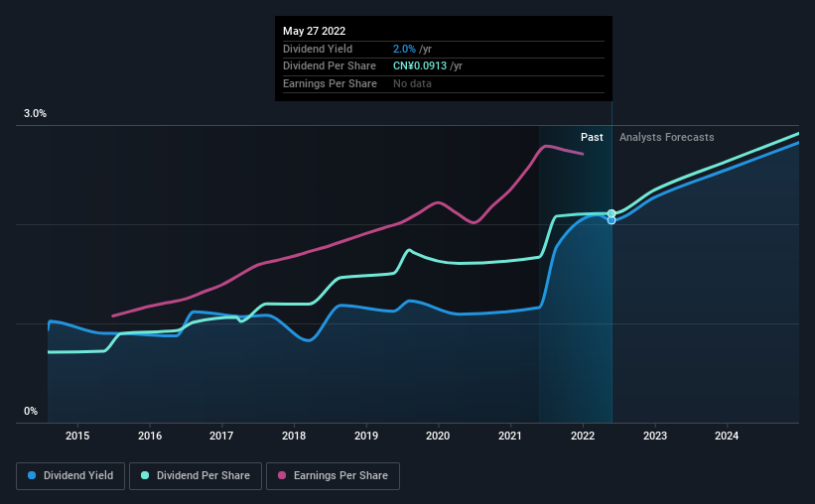Image resolution: width=815 pixels, height=504 pixels.
Task: Click the 2024 x-axis label
Action: tap(727, 436)
